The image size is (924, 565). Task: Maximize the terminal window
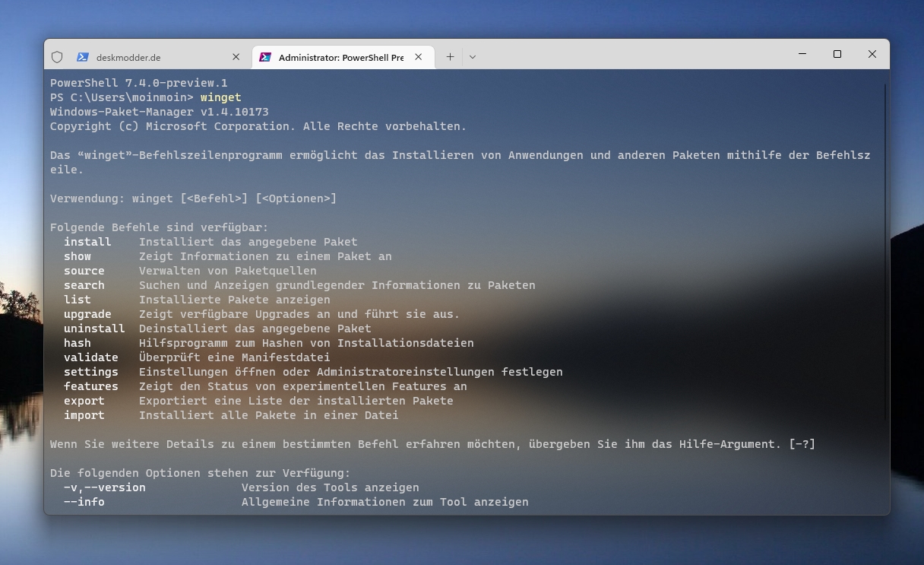click(837, 54)
